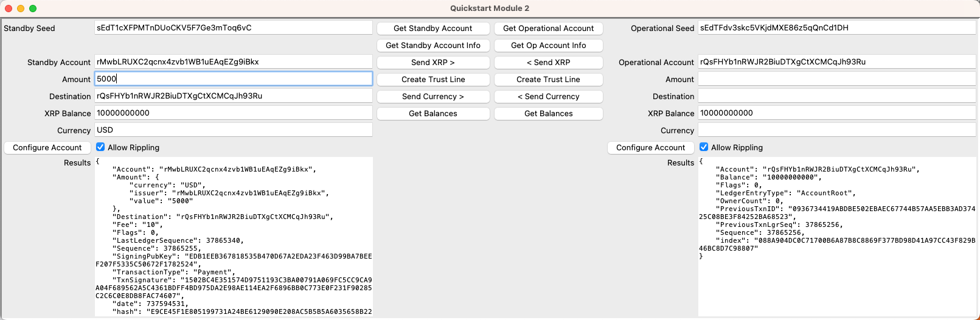Toggle standby Allow Rippling checkbox

(x=100, y=147)
